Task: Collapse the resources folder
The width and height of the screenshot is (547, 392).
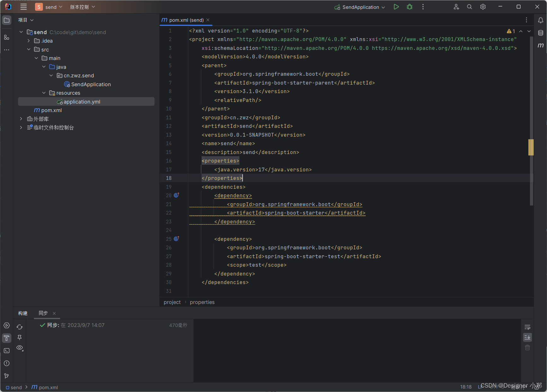Action: [44, 93]
